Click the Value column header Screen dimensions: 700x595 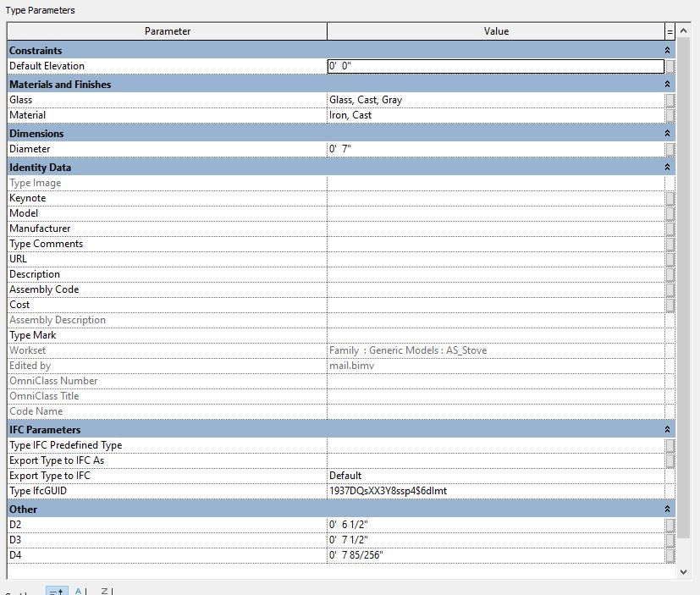pyautogui.click(x=496, y=31)
